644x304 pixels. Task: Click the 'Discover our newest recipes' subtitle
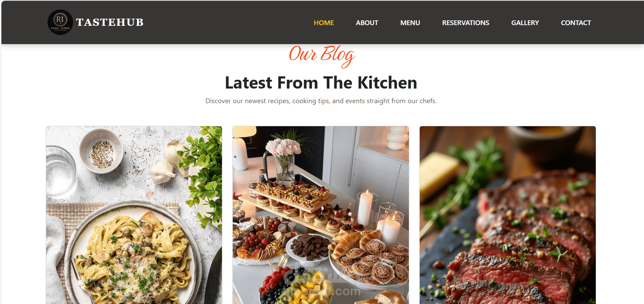click(x=321, y=101)
